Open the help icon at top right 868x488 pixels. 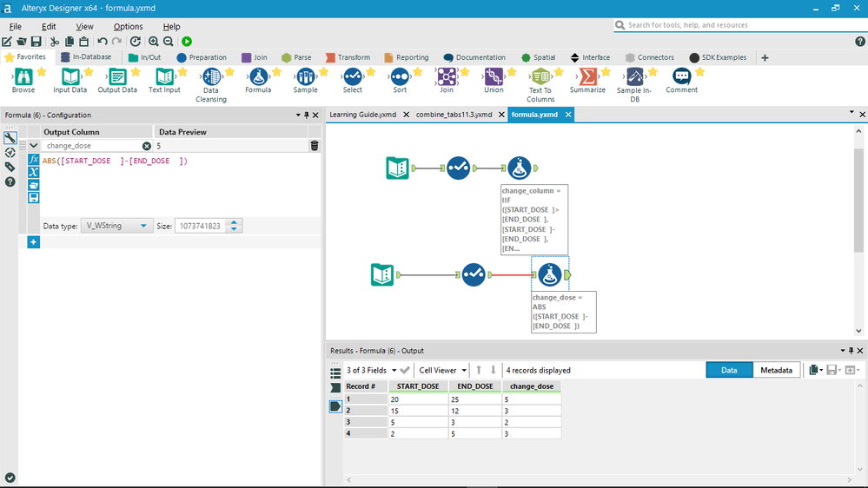click(x=859, y=42)
